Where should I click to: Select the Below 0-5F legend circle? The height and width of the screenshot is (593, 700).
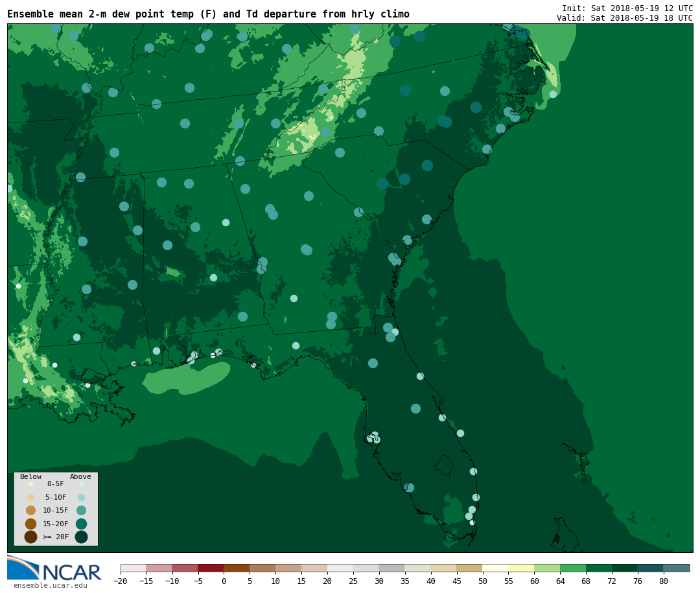(31, 483)
